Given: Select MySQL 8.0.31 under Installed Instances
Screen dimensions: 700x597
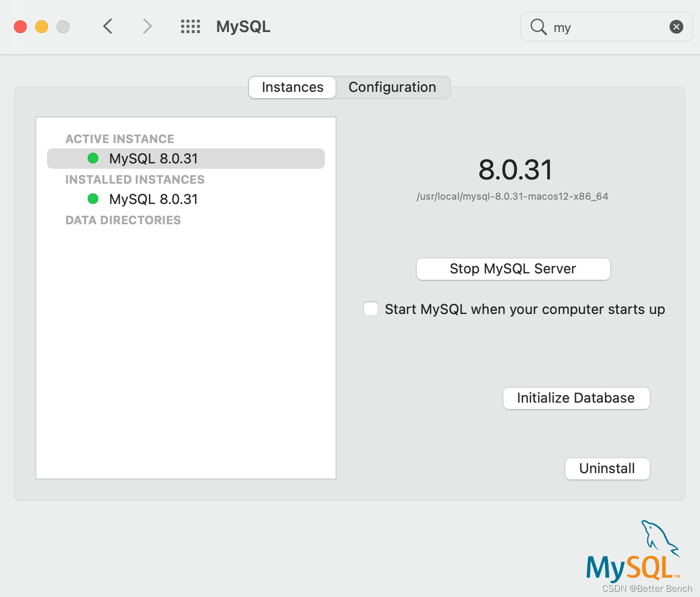Looking at the screenshot, I should tap(153, 199).
